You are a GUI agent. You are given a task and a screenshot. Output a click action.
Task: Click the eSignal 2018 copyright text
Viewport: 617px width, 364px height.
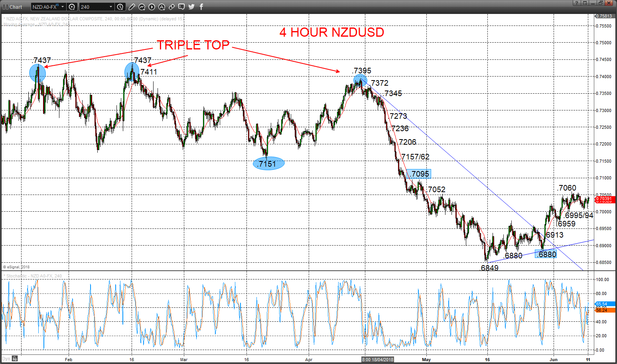click(x=16, y=267)
